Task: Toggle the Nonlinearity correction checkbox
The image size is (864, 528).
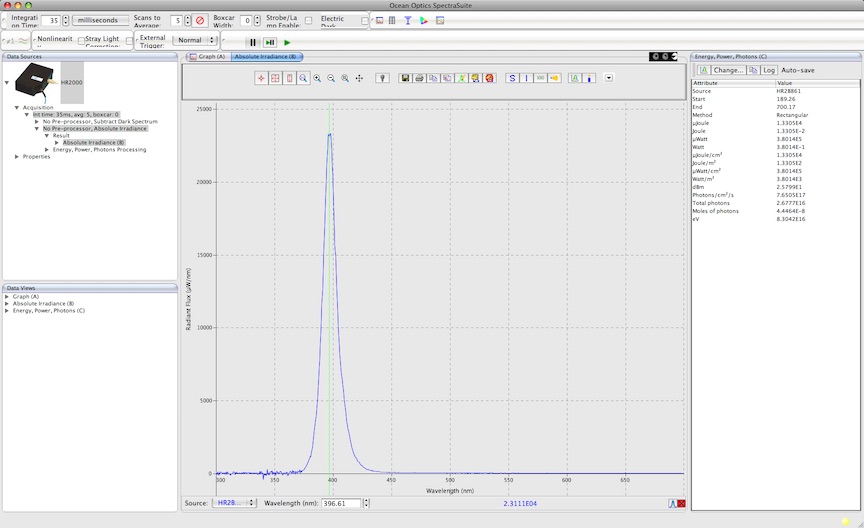Action: (x=81, y=40)
